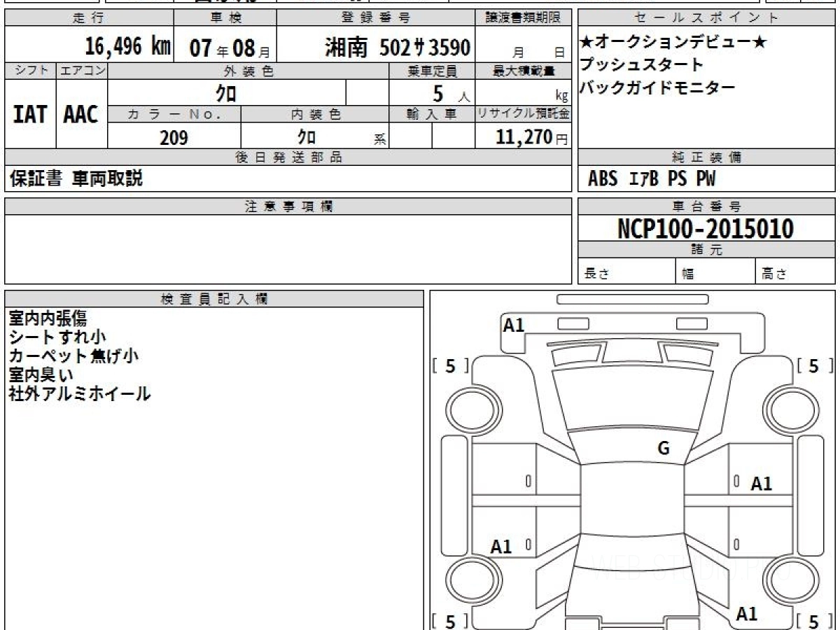Click the 幅 width cell
This screenshot has height=630, width=840.
[716, 272]
